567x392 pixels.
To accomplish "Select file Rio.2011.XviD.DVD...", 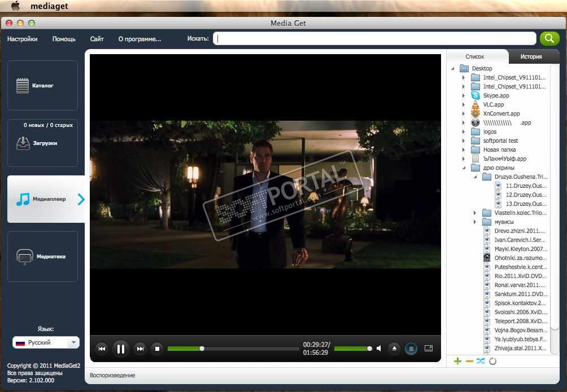I will pyautogui.click(x=520, y=276).
